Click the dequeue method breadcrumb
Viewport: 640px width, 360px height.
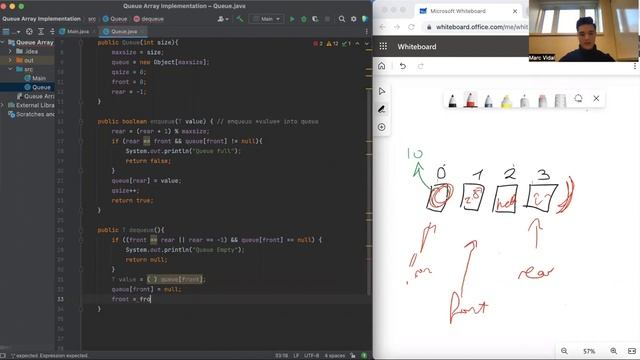tap(149, 19)
